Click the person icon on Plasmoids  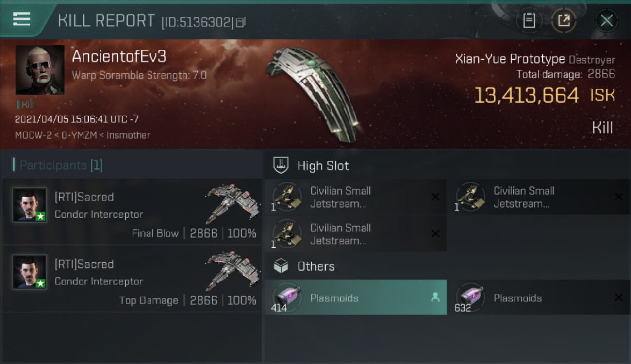pos(435,298)
